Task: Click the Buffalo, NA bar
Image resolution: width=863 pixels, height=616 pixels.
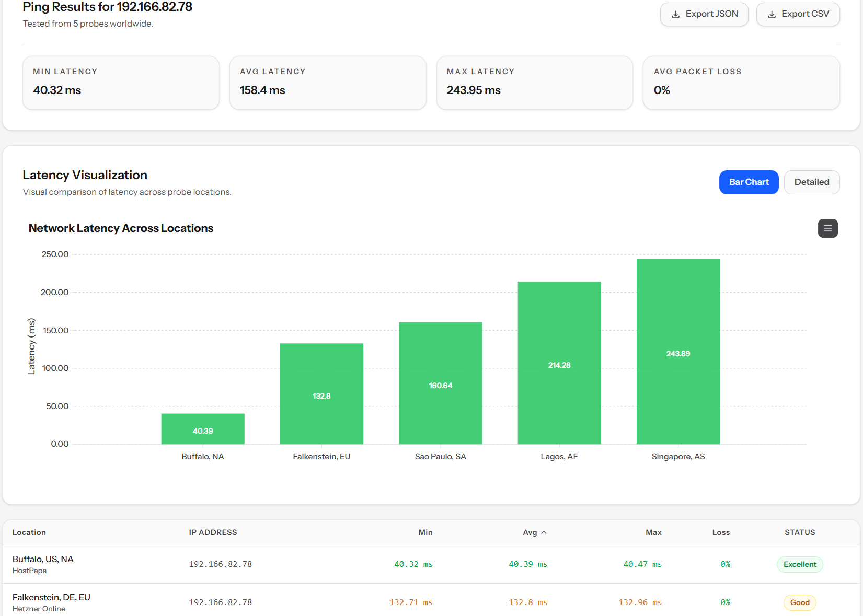Action: 203,429
